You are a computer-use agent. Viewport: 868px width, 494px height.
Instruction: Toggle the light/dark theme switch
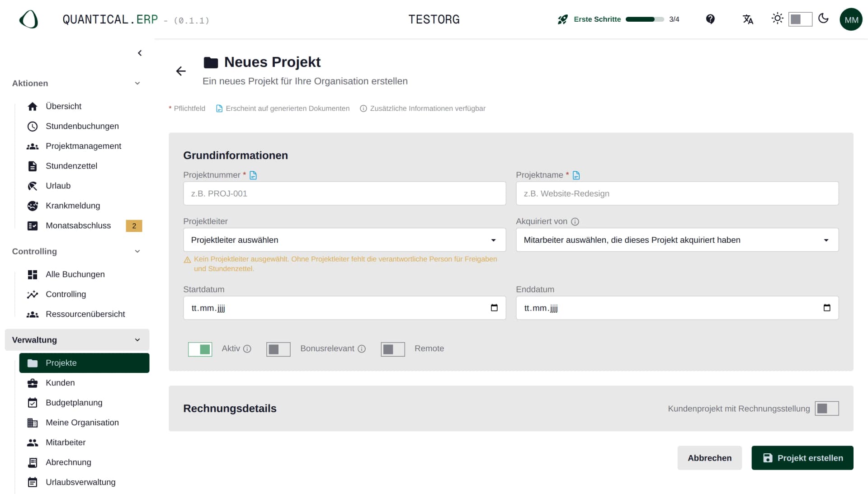(x=800, y=19)
